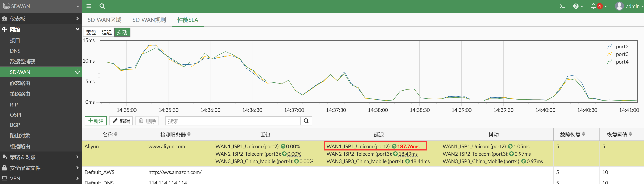The height and width of the screenshot is (184, 644).
Task: Select the 丢包 chart toggle
Action: tap(91, 33)
